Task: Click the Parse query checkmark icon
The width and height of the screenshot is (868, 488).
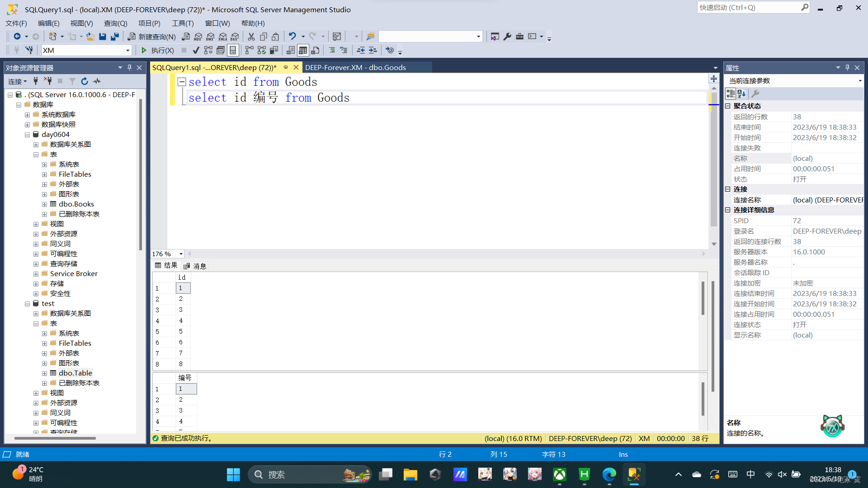Action: (196, 50)
